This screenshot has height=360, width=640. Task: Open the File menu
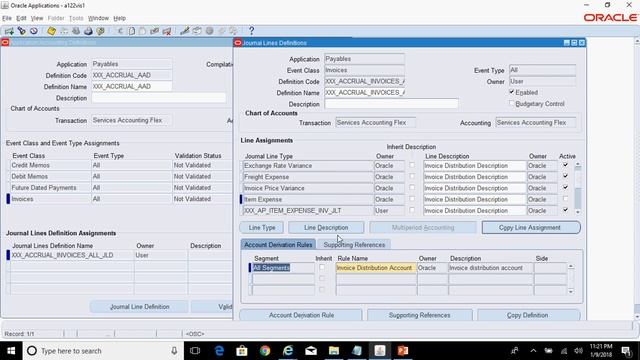pyautogui.click(x=7, y=18)
